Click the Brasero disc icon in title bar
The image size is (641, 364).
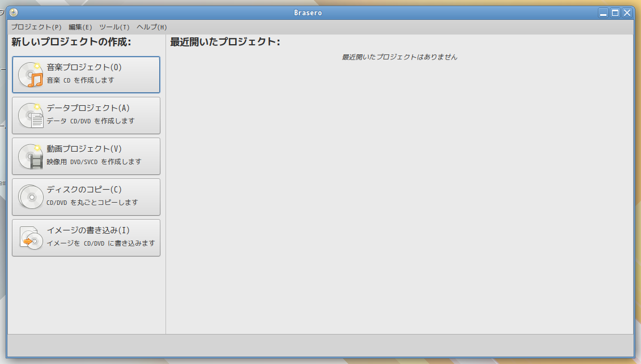click(x=14, y=12)
